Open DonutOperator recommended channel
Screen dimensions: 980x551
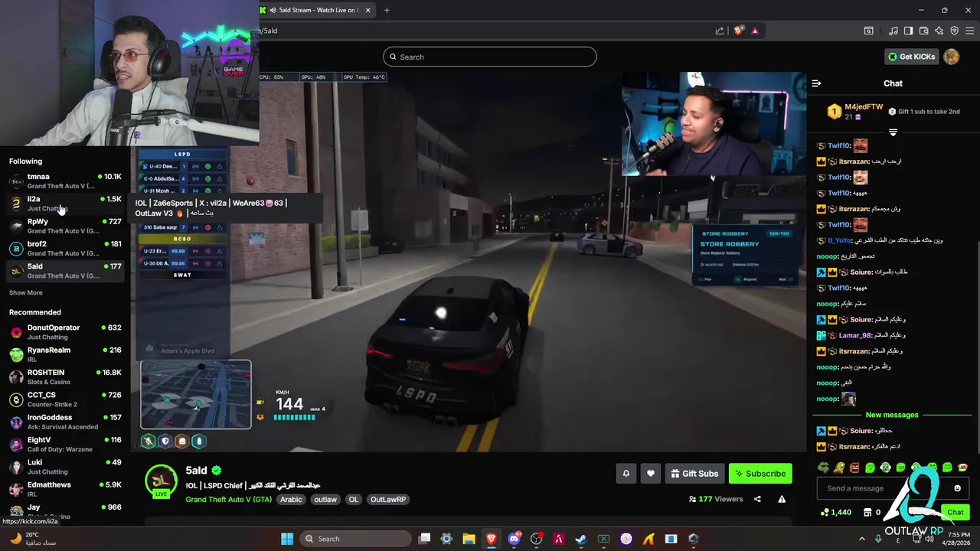[x=65, y=332]
